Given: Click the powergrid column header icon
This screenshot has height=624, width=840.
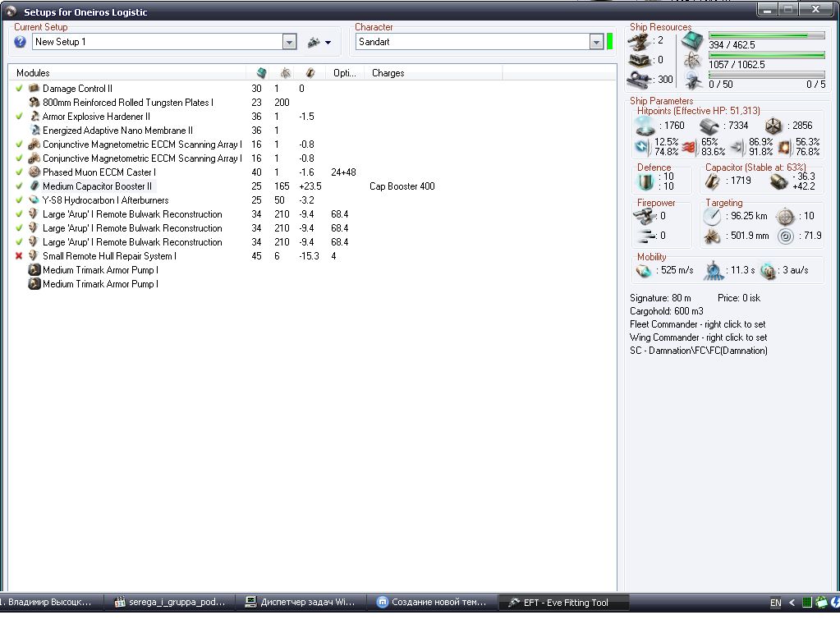Looking at the screenshot, I should (286, 73).
